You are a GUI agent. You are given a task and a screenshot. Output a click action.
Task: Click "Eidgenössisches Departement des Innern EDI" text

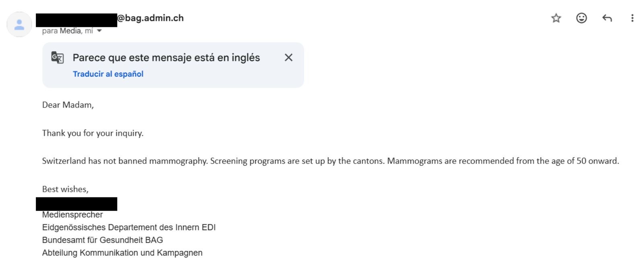point(129,227)
